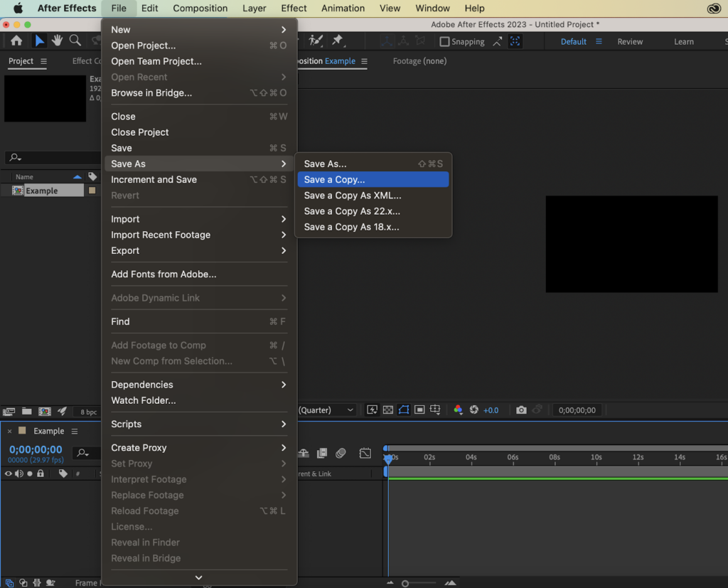Image resolution: width=728 pixels, height=588 pixels.
Task: Click the video eye column toggle in timeline
Action: (x=9, y=474)
